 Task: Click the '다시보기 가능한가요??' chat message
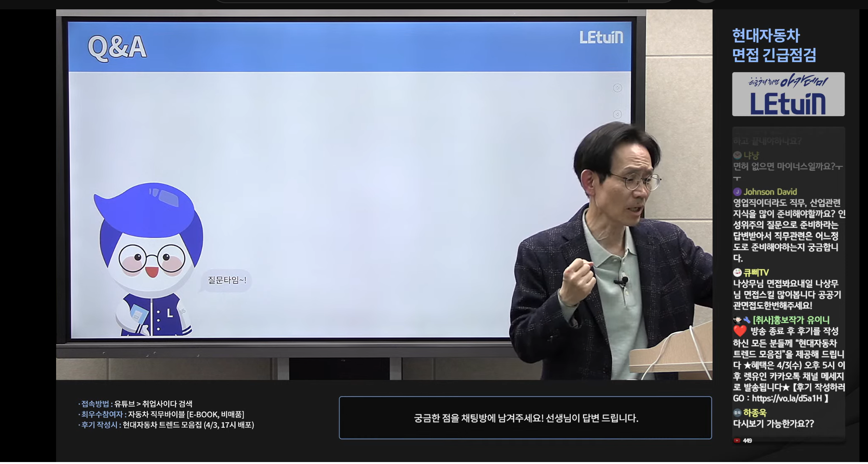[774, 424]
